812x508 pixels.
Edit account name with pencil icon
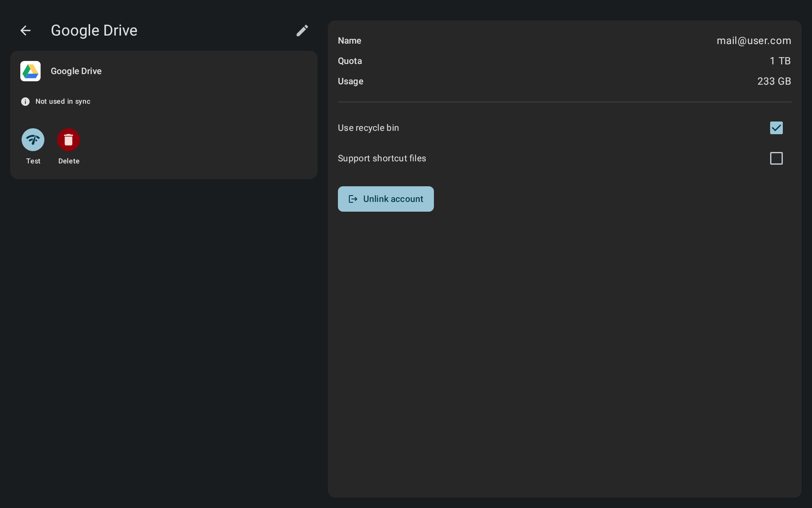point(302,30)
